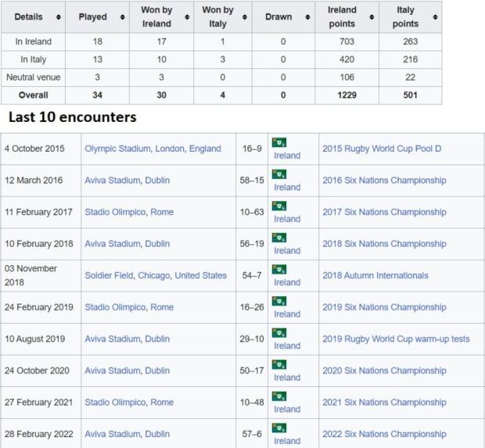Image resolution: width=485 pixels, height=448 pixels.
Task: Open Soldier Field link
Action: tap(110, 275)
